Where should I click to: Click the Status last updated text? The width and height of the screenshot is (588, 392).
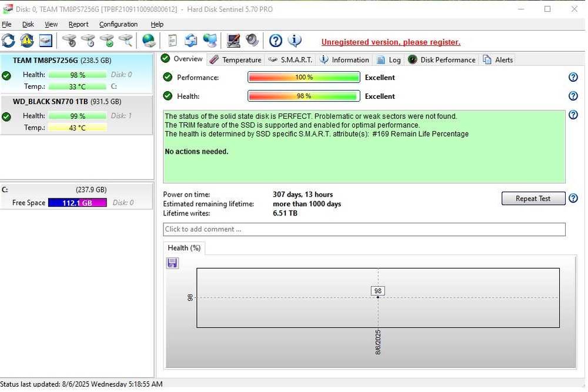pos(81,384)
